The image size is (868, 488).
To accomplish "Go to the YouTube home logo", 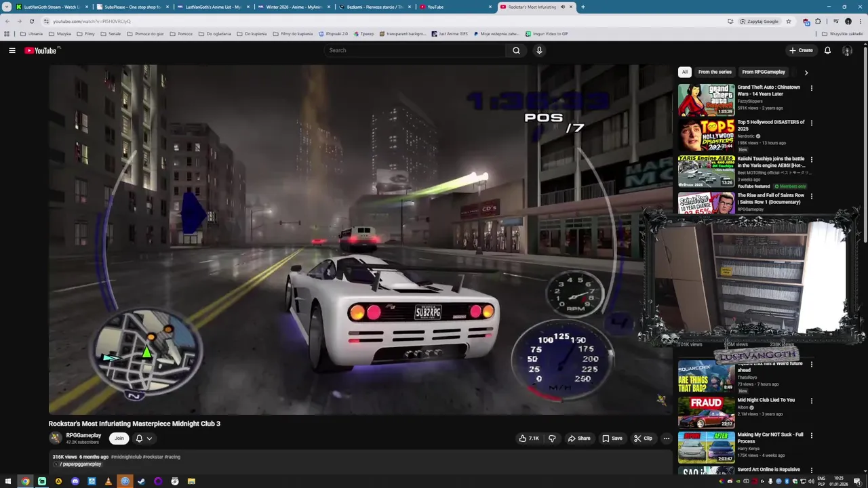I will pyautogui.click(x=42, y=50).
